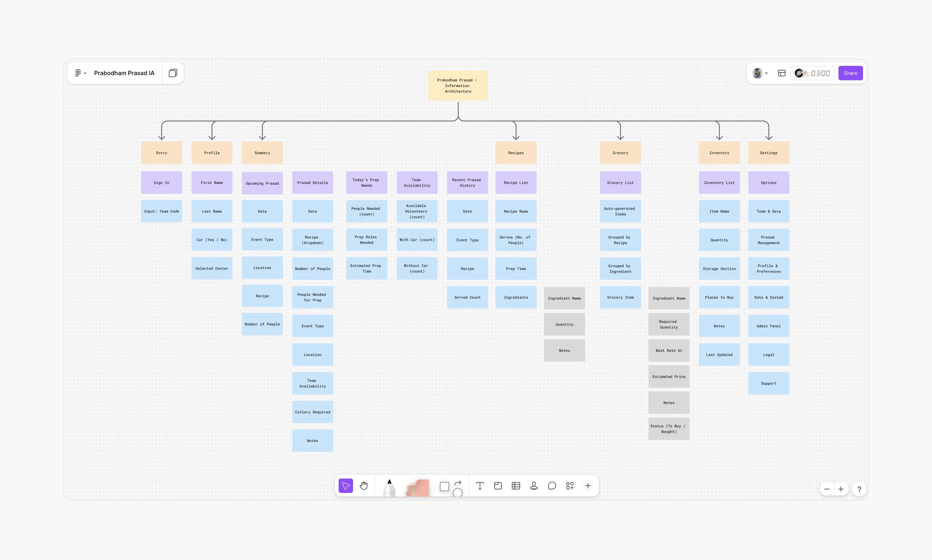Toggle the layout view icon
Screen dimensions: 932x560
tap(781, 73)
